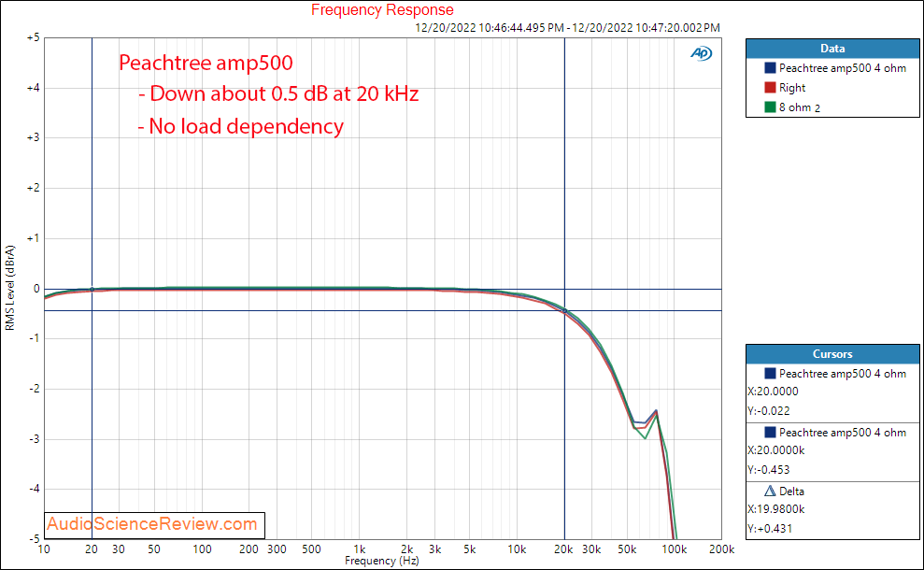Click the Delta value Y:+0.431
Viewport: 924px width, 570px height.
point(770,529)
